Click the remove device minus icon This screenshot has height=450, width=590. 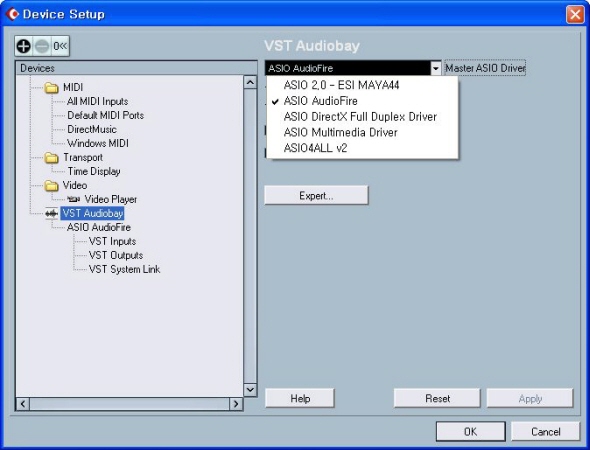(x=42, y=46)
